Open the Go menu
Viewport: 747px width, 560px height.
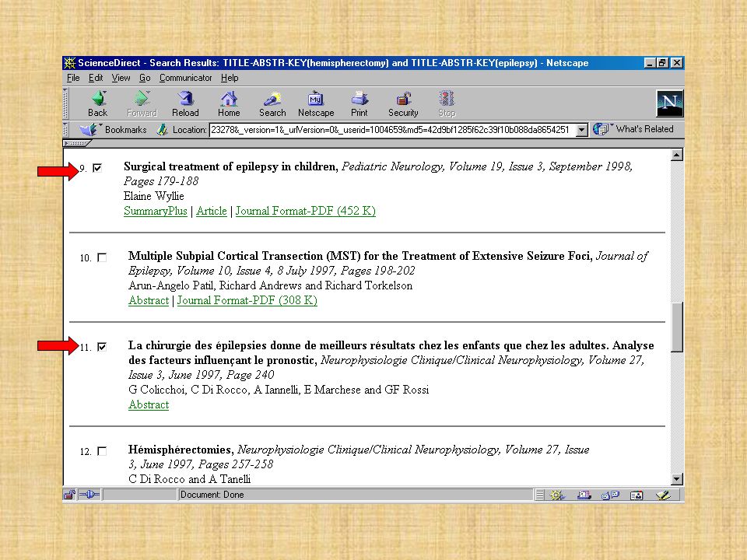[x=145, y=78]
